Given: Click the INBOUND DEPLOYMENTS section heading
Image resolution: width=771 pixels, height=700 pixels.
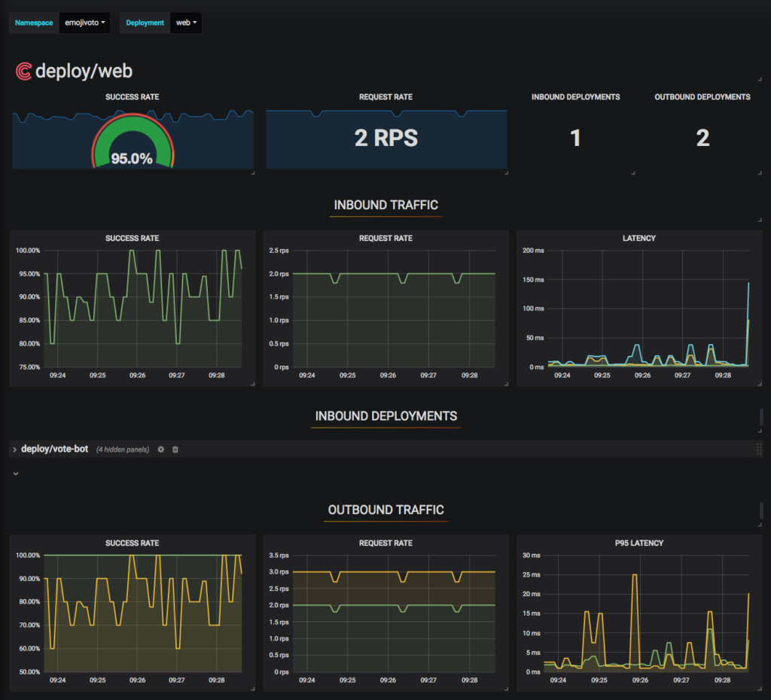Looking at the screenshot, I should [386, 416].
